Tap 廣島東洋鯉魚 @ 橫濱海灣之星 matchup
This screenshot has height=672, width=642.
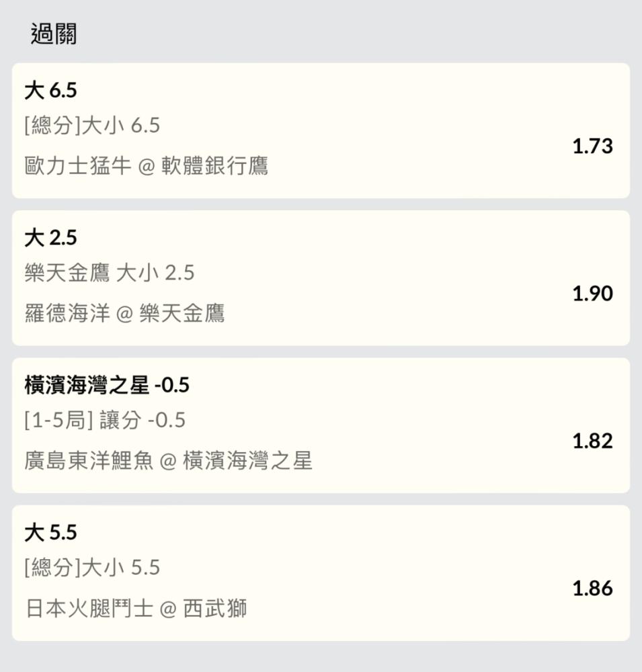pyautogui.click(x=168, y=461)
